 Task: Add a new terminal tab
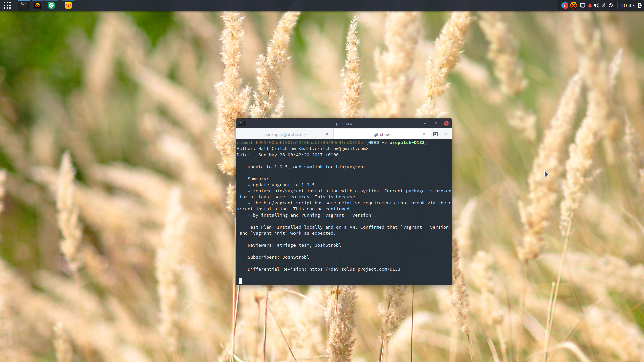(435, 134)
